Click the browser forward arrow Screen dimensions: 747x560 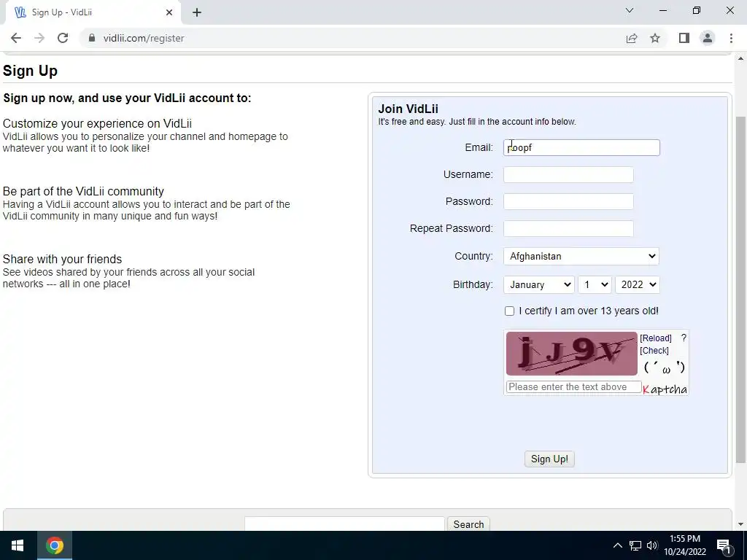[x=39, y=38]
